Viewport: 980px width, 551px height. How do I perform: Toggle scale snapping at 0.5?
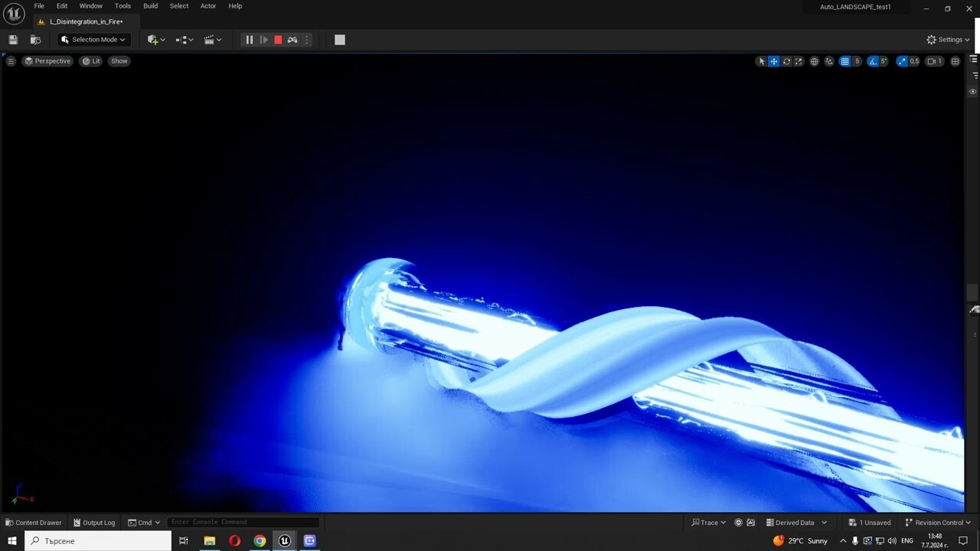pos(903,61)
